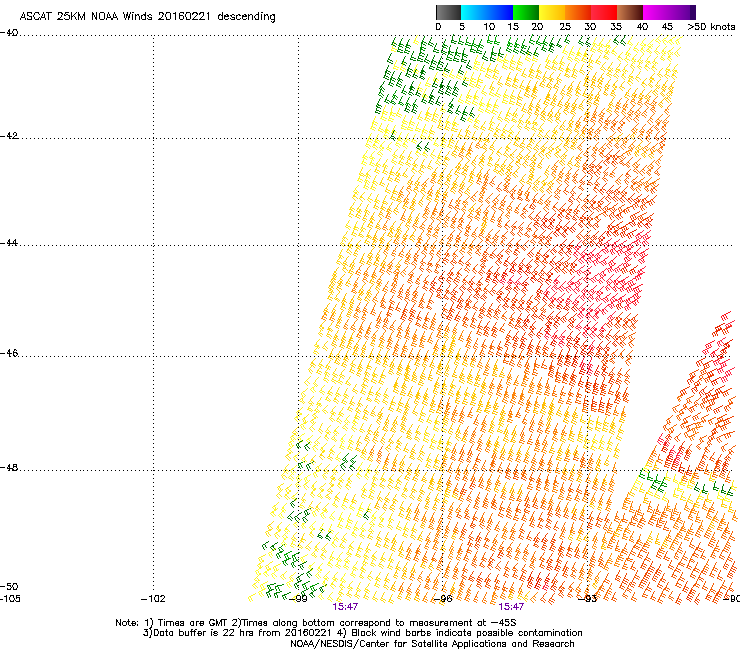Click the blue 10-15 knots legend segment
The height and width of the screenshot is (650, 740).
tap(500, 12)
